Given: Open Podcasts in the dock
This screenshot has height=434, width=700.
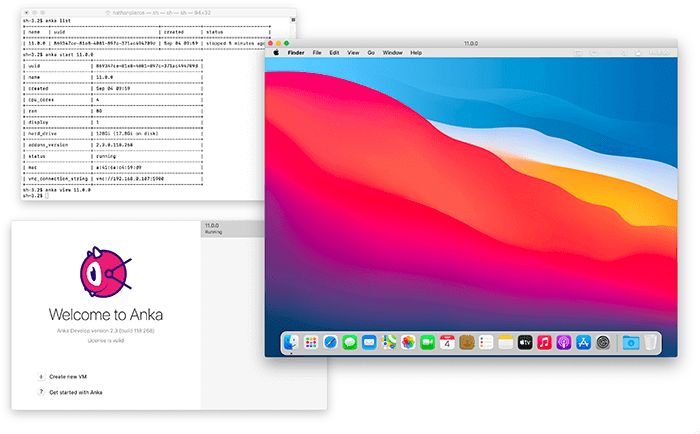Looking at the screenshot, I should pyautogui.click(x=564, y=342).
